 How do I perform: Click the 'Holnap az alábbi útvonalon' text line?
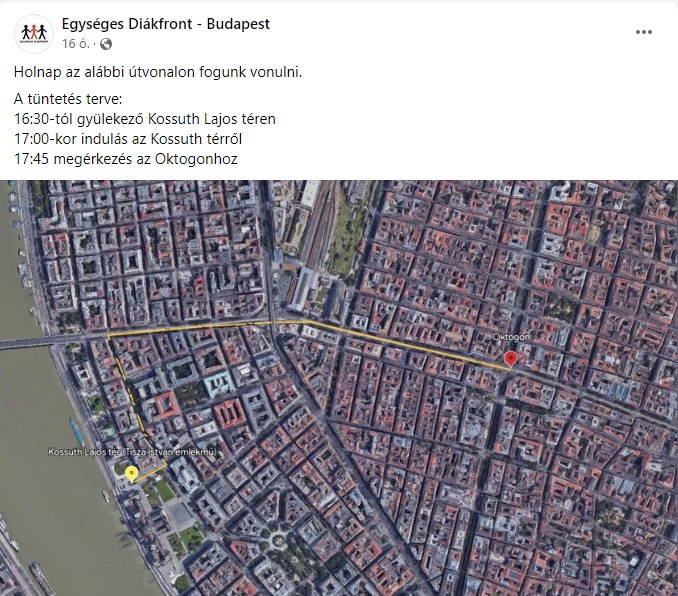[158, 72]
